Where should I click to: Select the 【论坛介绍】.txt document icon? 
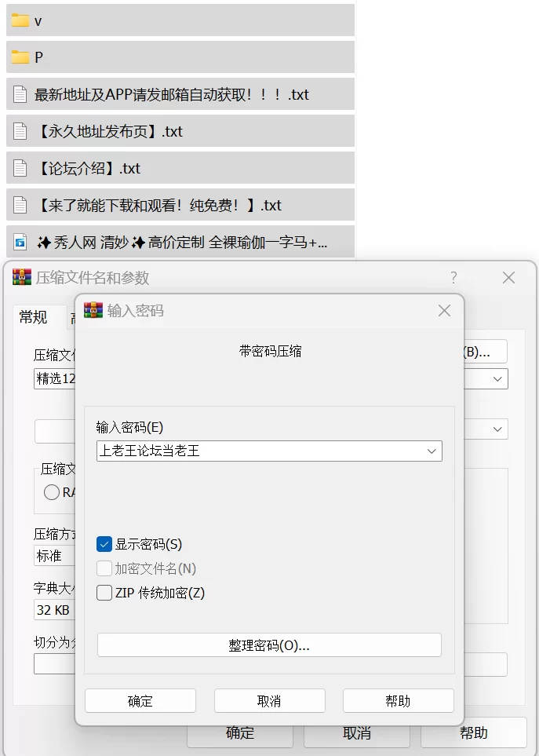[x=20, y=168]
